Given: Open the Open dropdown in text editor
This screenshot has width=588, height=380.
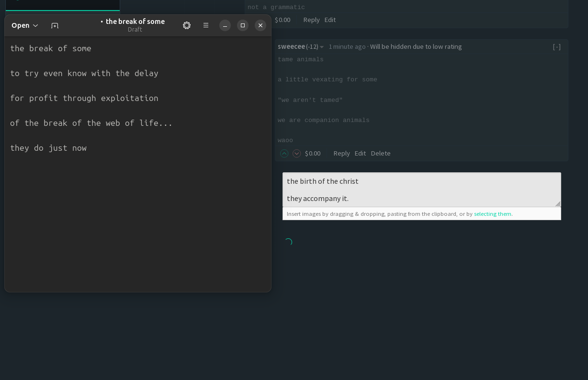Looking at the screenshot, I should tap(25, 25).
